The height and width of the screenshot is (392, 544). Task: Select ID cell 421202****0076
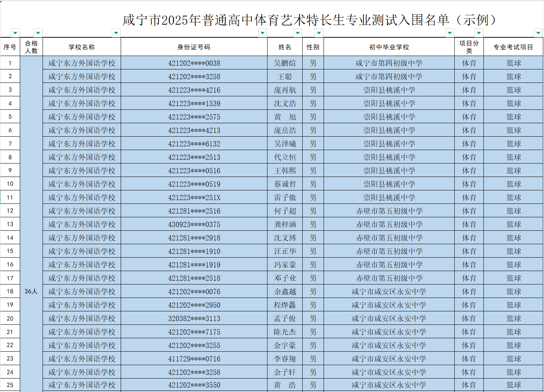[194, 292]
